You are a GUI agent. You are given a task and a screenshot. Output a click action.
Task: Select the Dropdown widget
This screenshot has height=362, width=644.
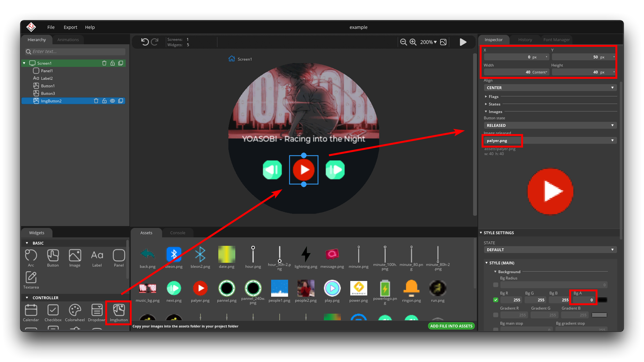tap(97, 313)
